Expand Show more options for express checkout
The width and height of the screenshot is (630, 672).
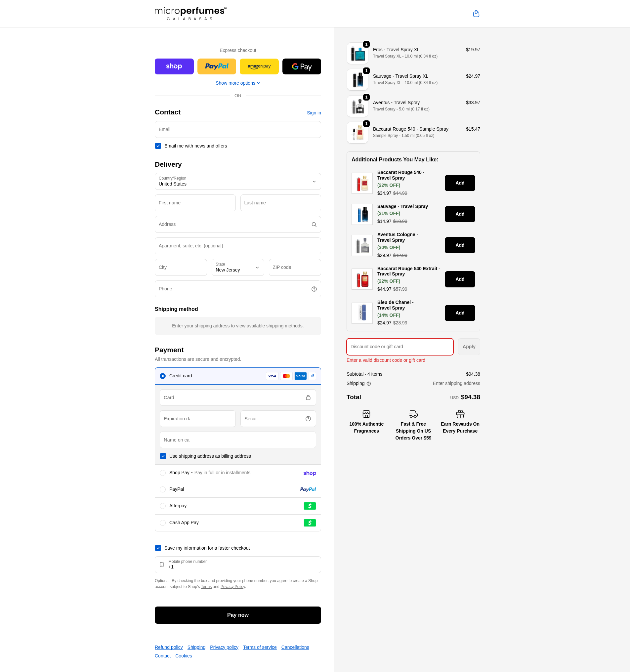click(237, 83)
